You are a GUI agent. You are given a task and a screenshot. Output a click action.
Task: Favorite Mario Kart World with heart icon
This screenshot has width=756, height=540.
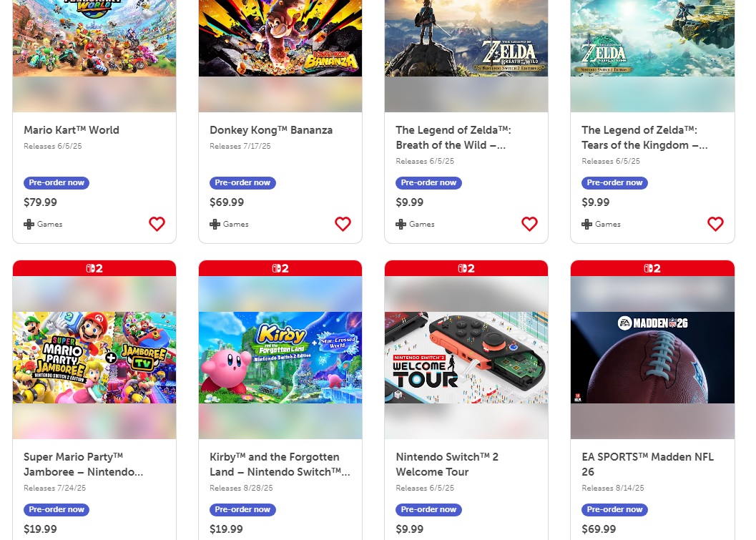[157, 224]
